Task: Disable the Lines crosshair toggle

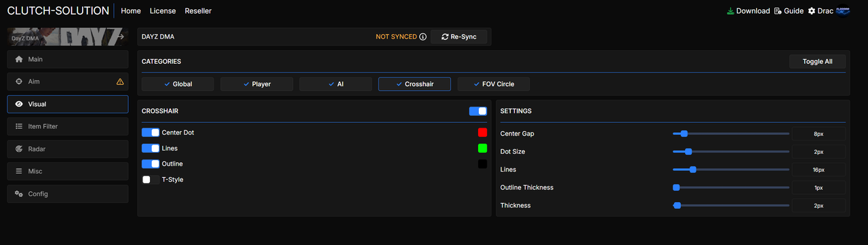Action: click(151, 148)
